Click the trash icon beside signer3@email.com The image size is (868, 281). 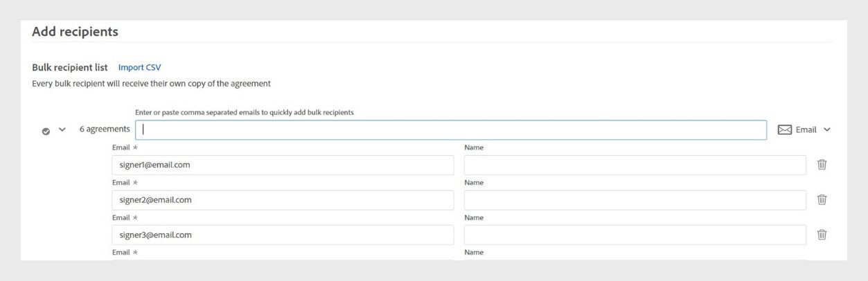click(x=822, y=235)
